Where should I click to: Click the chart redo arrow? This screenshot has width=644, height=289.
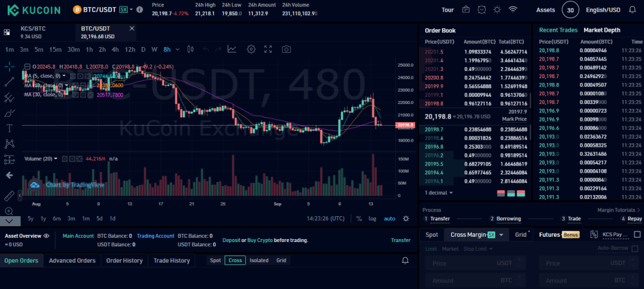tap(218, 49)
